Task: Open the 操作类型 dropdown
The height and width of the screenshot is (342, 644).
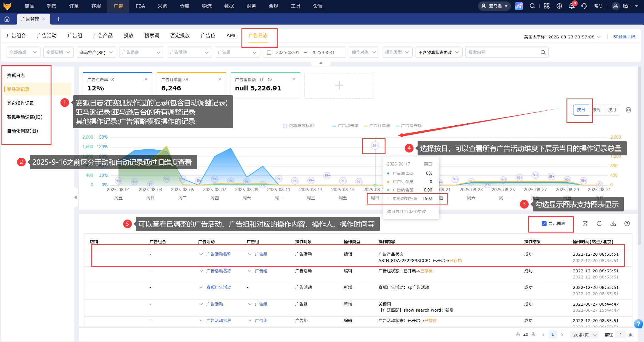Action: point(397,52)
